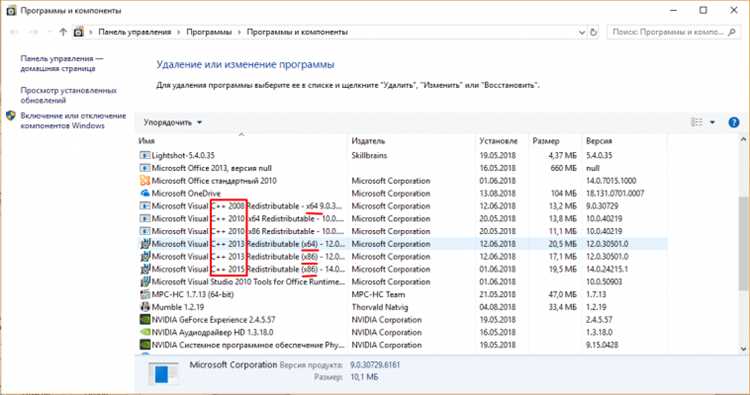
Task: Click the Control Panel icon in address bar
Action: coord(78,32)
